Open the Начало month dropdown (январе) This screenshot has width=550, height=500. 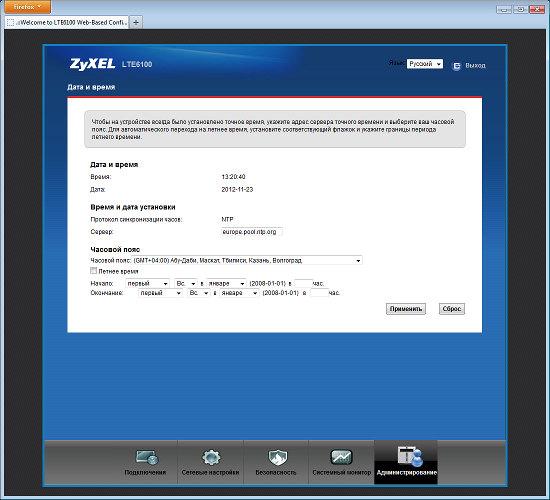(x=227, y=283)
